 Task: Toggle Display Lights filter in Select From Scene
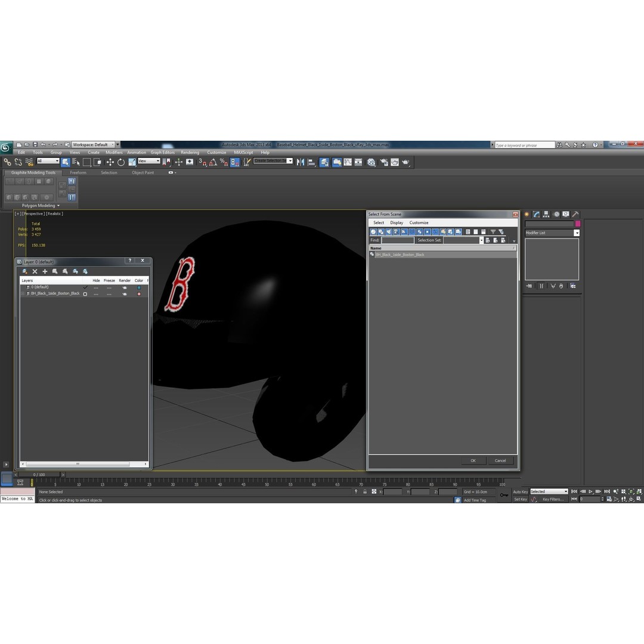point(389,231)
